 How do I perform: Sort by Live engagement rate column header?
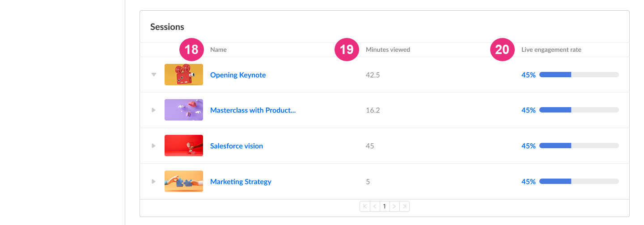[551, 50]
